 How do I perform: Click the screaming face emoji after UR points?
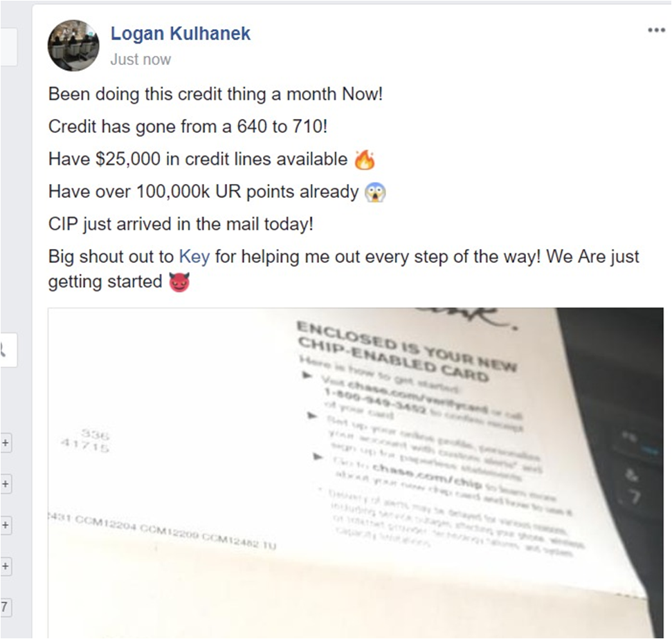point(375,192)
